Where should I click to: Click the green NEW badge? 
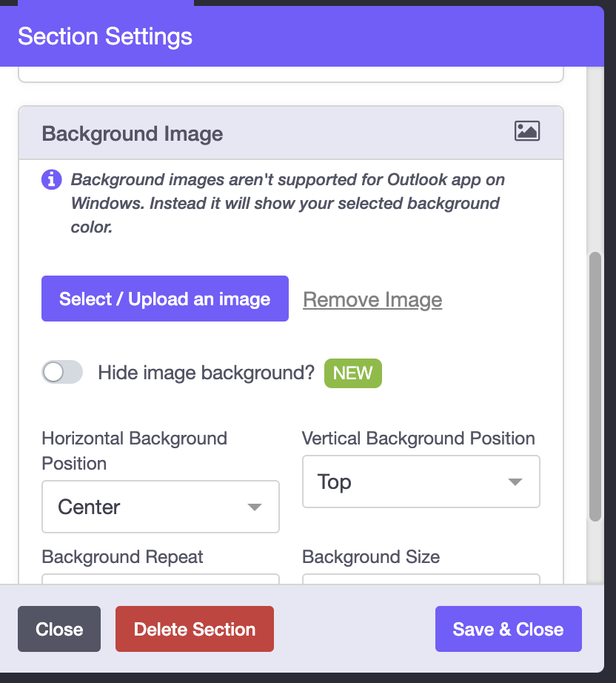[x=352, y=373]
